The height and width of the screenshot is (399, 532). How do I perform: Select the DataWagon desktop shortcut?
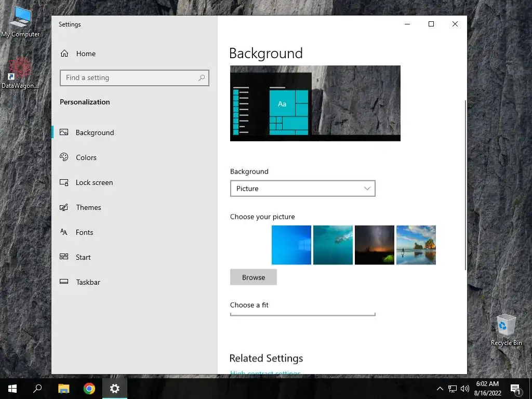20,73
